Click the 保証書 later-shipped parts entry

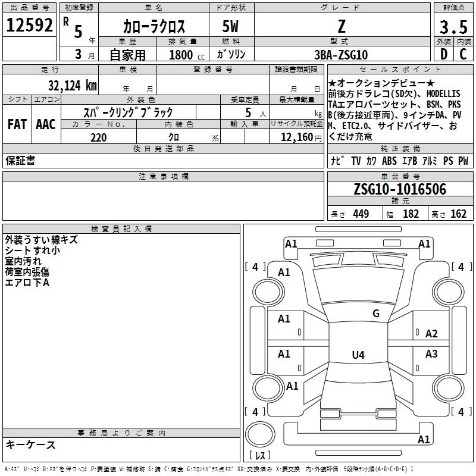[20, 161]
